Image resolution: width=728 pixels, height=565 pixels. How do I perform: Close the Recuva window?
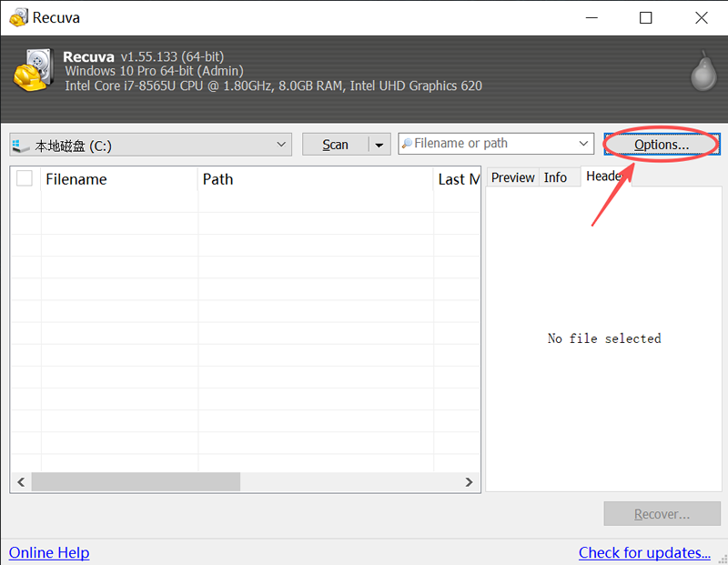pyautogui.click(x=701, y=17)
